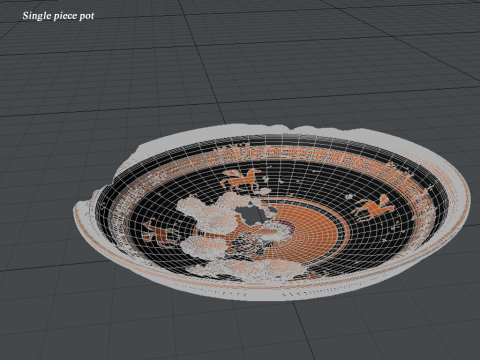Viewport: 480px width, 360px height.
Task: Click the 'Single piece pot' caption text
Action: [58, 16]
